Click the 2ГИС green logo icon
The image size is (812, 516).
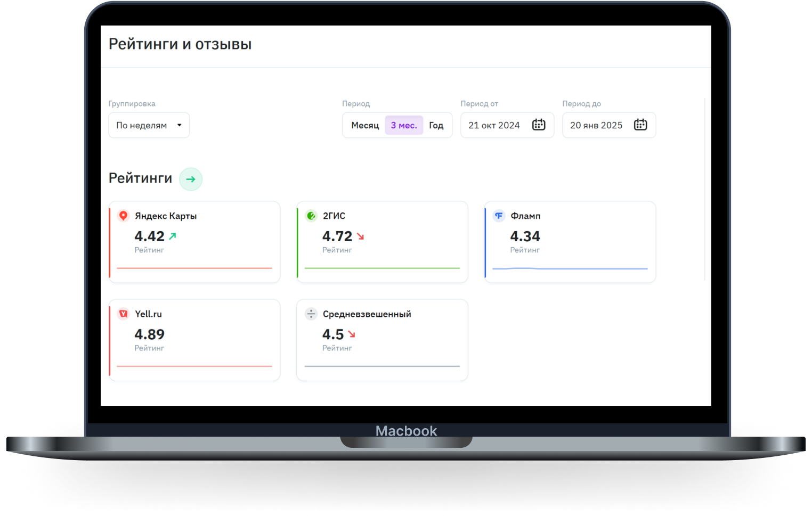click(311, 216)
